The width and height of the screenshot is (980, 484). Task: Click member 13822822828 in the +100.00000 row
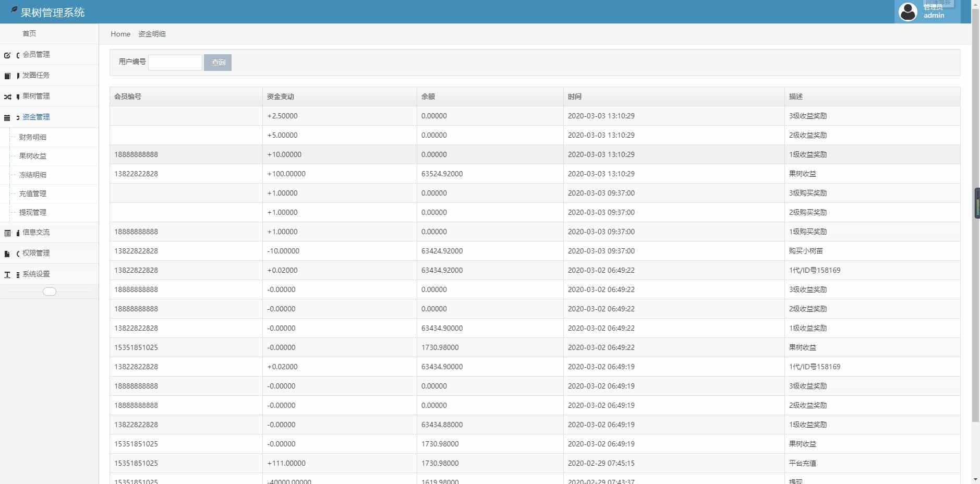tap(136, 174)
